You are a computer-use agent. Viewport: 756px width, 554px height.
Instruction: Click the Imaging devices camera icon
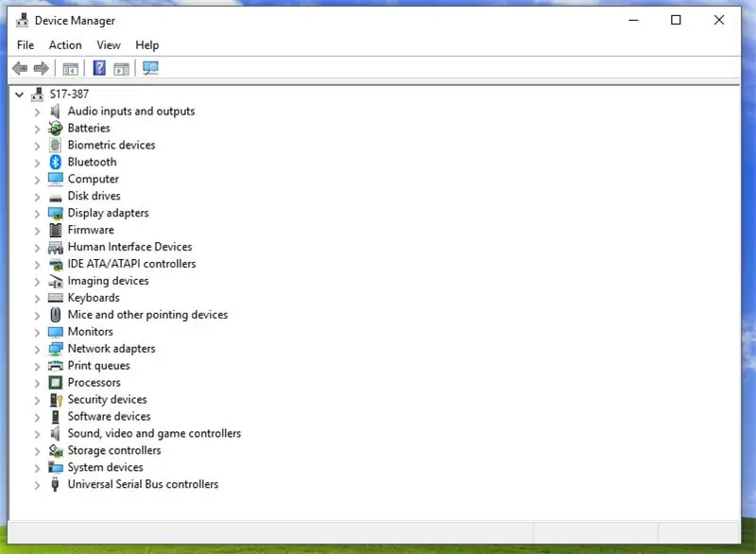[x=56, y=281]
